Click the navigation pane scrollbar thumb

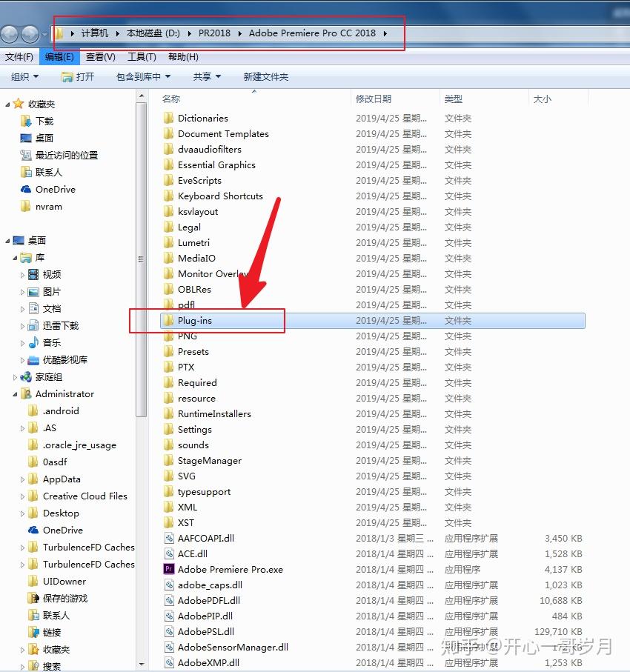tap(141, 259)
